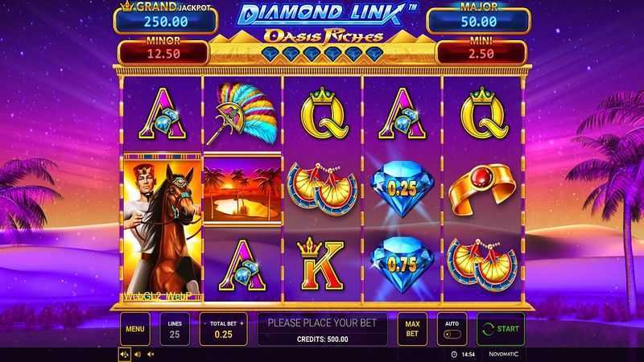Open the Lines 25 selector
Viewport: 644px width, 362px height.
175,329
